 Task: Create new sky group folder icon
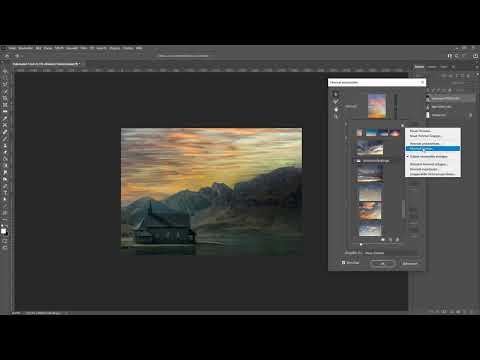point(383,239)
